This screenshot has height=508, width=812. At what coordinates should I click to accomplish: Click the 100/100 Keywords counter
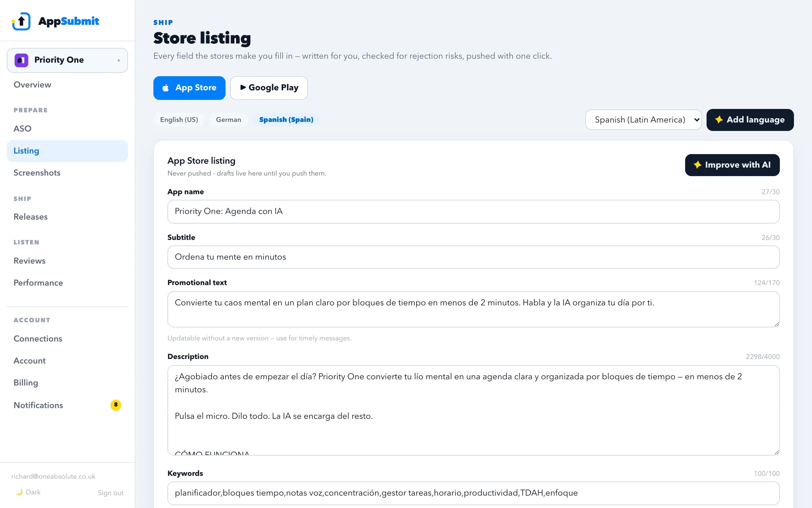(767, 473)
